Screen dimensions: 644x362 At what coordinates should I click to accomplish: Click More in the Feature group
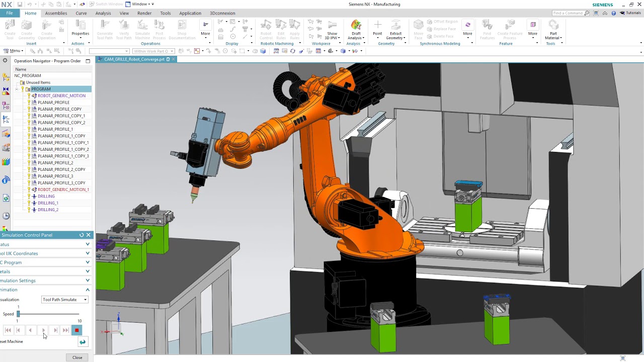pyautogui.click(x=533, y=28)
